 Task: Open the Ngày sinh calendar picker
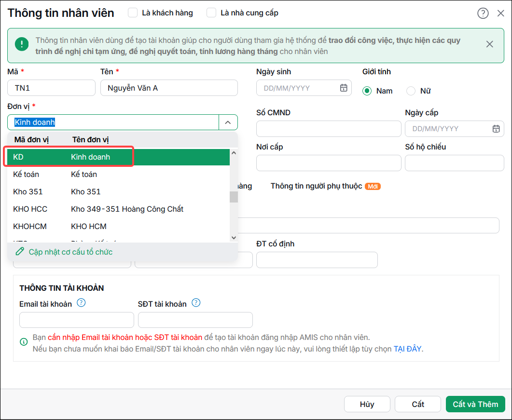pyautogui.click(x=344, y=88)
